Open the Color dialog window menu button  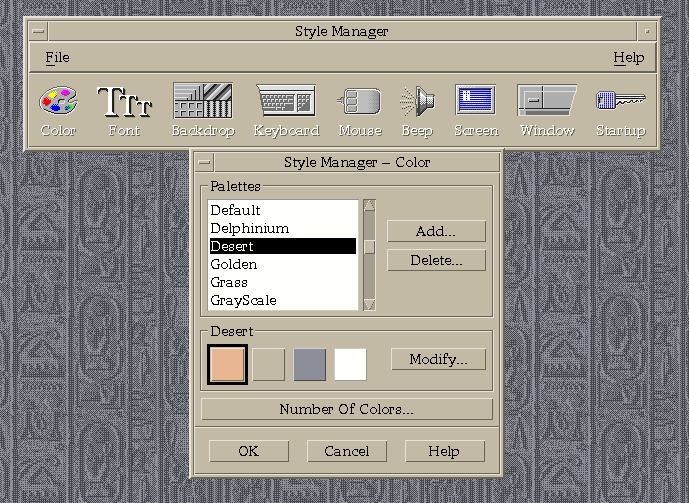pos(204,162)
